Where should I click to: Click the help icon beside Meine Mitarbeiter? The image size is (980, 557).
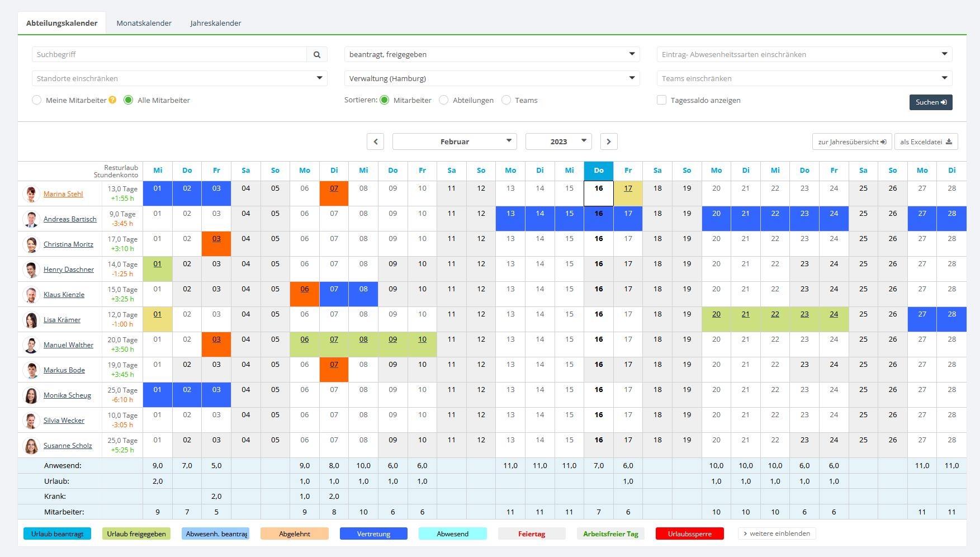coord(112,100)
